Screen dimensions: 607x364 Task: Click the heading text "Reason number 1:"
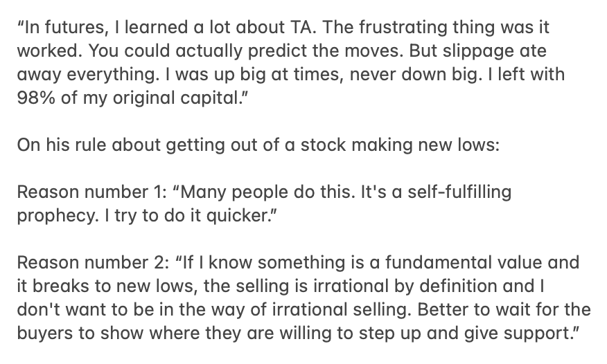pyautogui.click(x=92, y=192)
